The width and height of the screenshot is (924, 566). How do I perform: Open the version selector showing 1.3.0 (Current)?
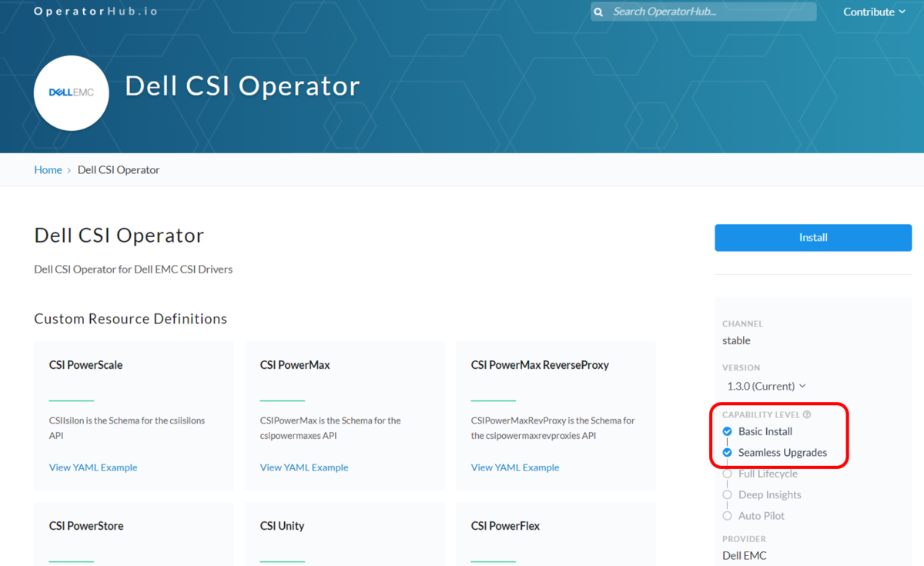pyautogui.click(x=766, y=386)
